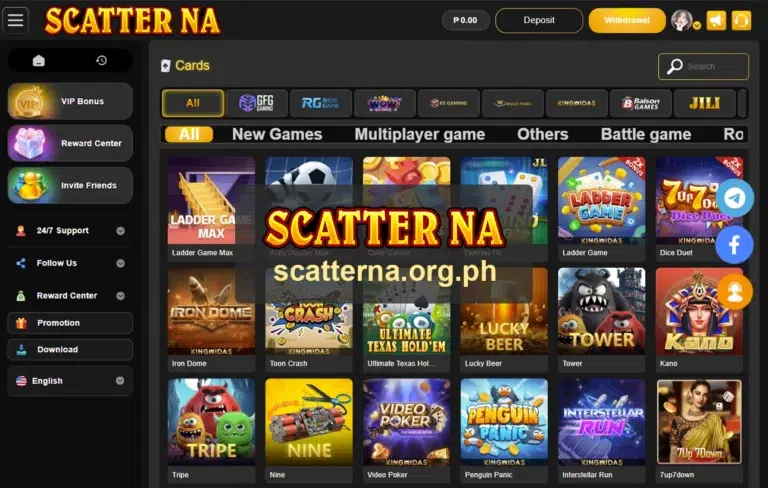Click the home icon in sidebar

pyautogui.click(x=39, y=60)
